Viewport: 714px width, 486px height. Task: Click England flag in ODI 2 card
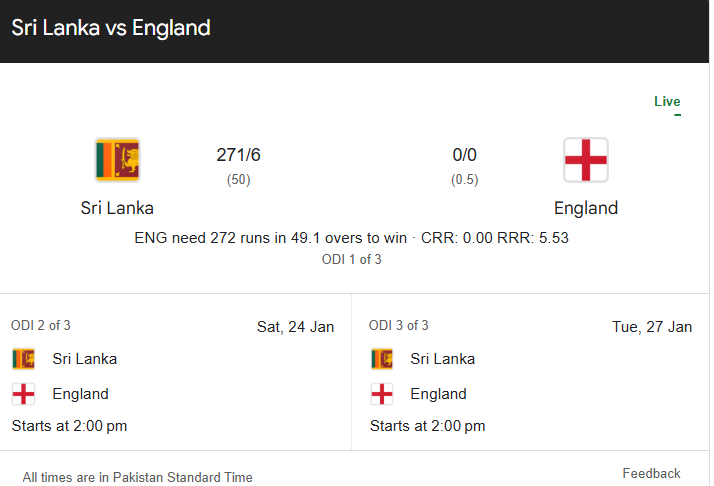point(23,393)
